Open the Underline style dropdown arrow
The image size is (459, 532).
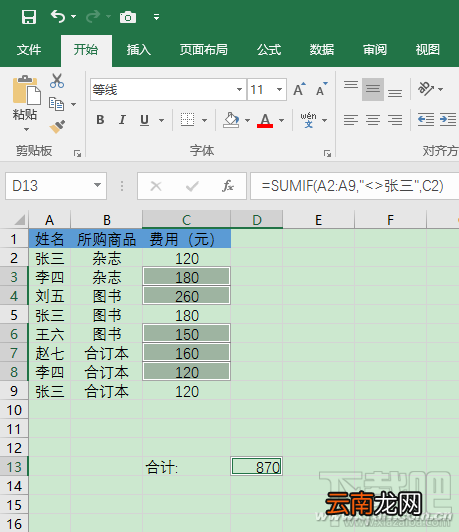[161, 120]
